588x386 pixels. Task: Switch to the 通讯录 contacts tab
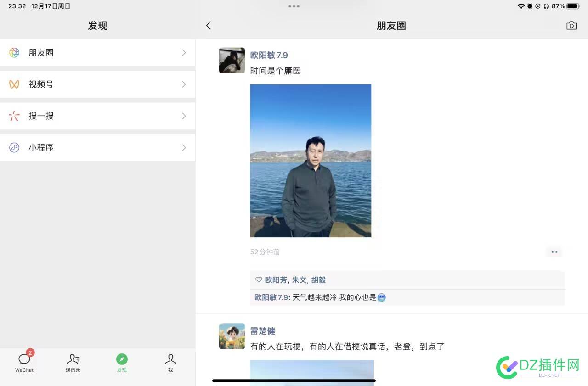click(73, 363)
